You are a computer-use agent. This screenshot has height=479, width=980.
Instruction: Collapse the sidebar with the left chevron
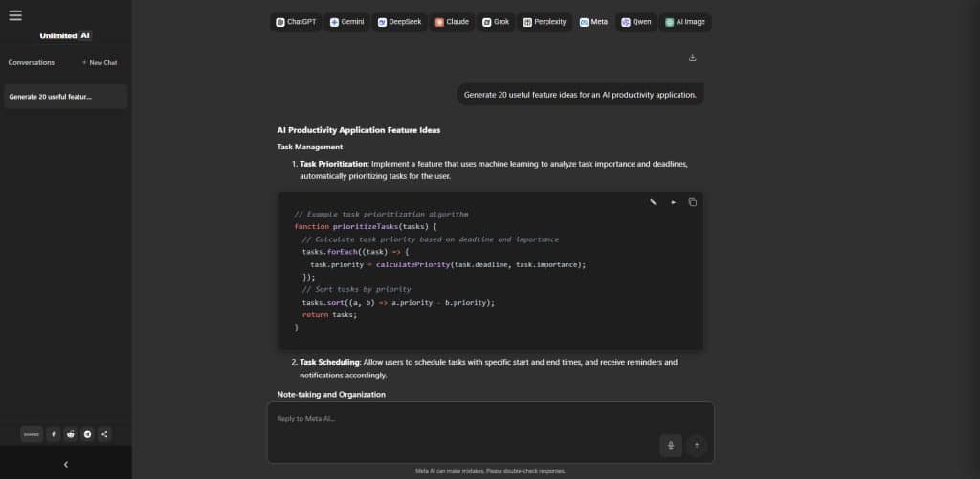66,464
